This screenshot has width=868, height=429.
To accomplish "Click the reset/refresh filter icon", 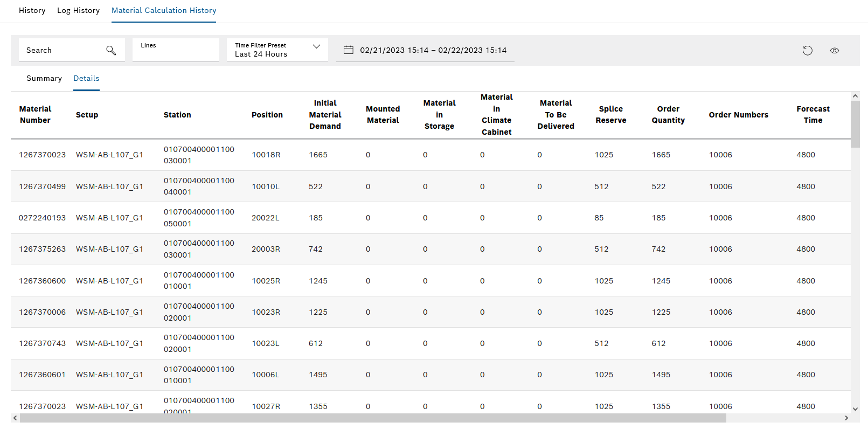I will [807, 50].
